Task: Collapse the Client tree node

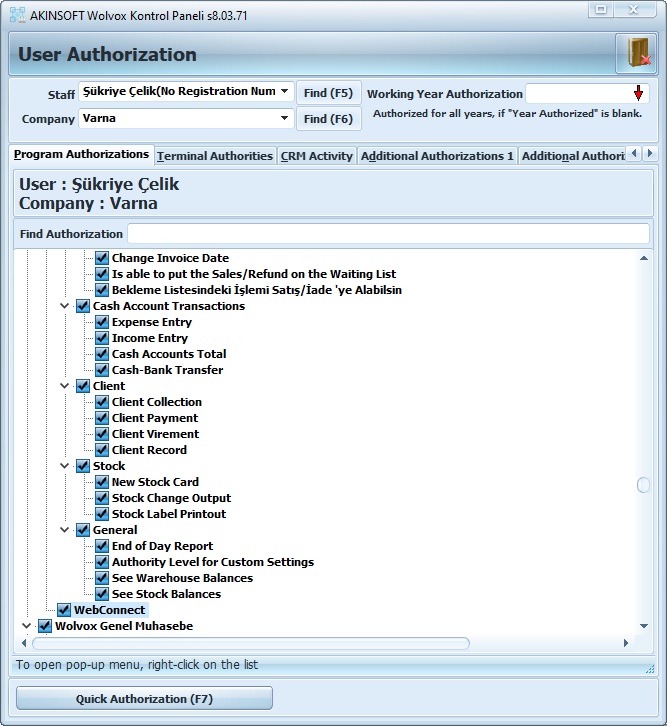Action: tap(65, 386)
